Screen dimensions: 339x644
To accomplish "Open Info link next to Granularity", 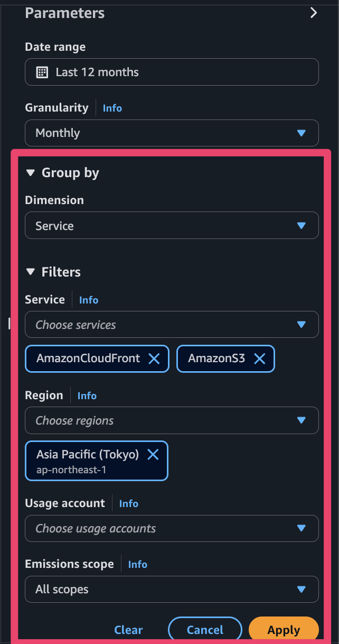I will (x=112, y=108).
